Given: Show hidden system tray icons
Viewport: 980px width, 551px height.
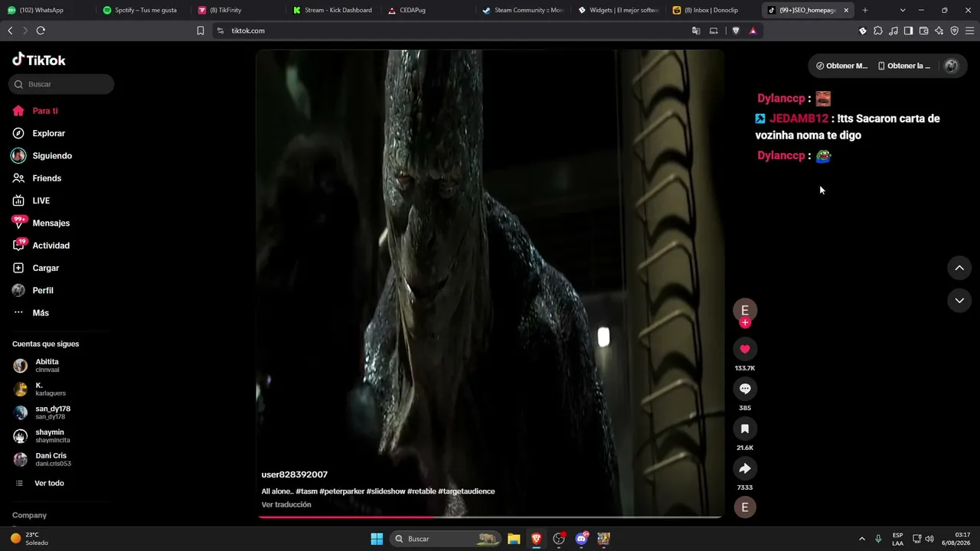Looking at the screenshot, I should tap(861, 539).
